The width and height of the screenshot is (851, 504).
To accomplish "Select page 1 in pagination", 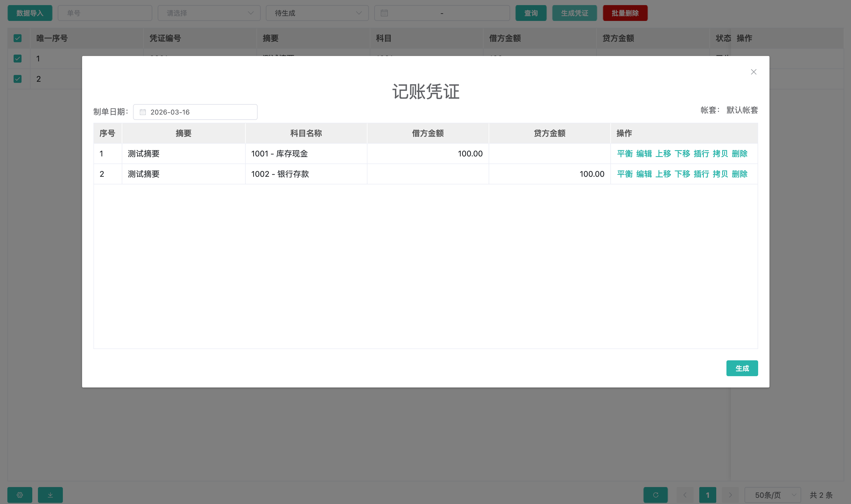I will [x=707, y=495].
